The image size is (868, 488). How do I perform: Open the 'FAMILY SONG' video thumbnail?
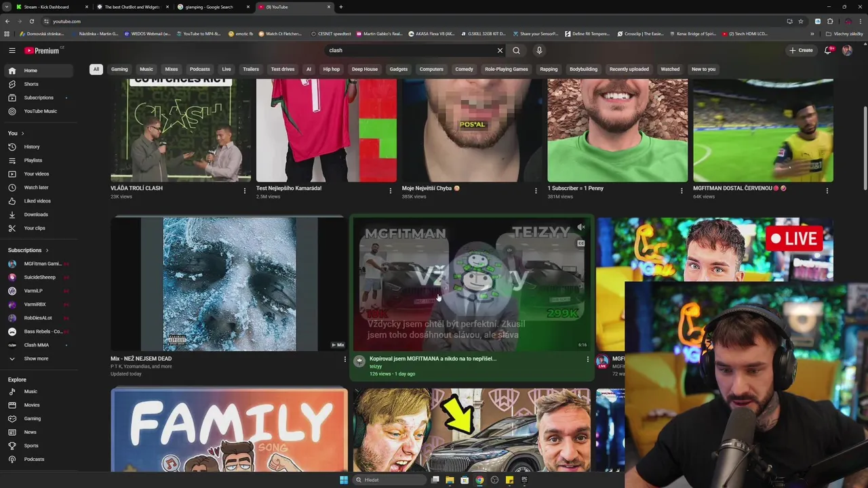[229, 429]
